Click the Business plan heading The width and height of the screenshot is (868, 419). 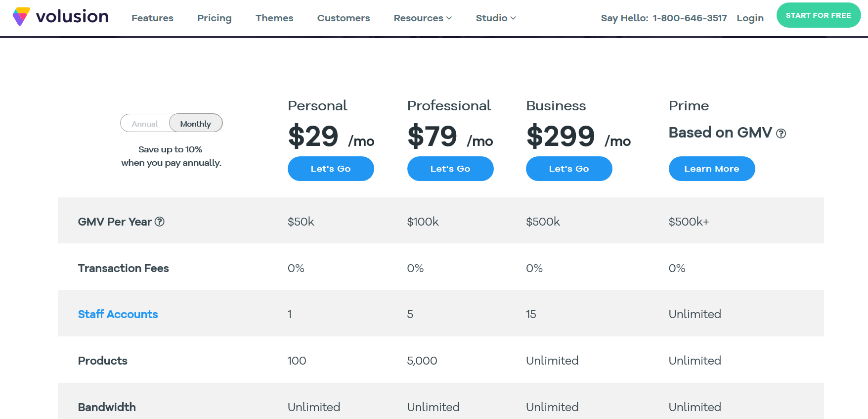pos(556,105)
